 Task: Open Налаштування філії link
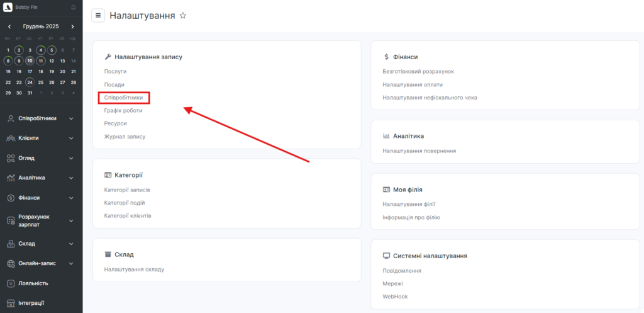click(409, 204)
